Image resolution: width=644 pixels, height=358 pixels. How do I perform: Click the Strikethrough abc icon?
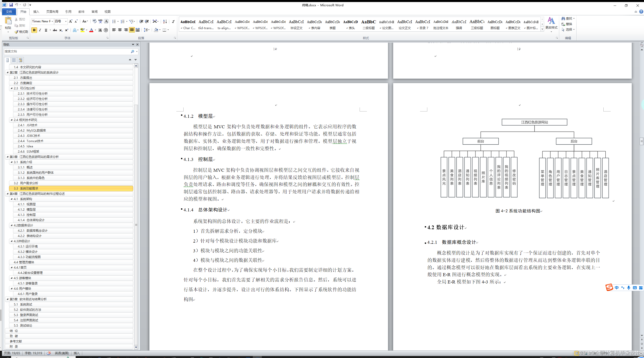click(55, 30)
